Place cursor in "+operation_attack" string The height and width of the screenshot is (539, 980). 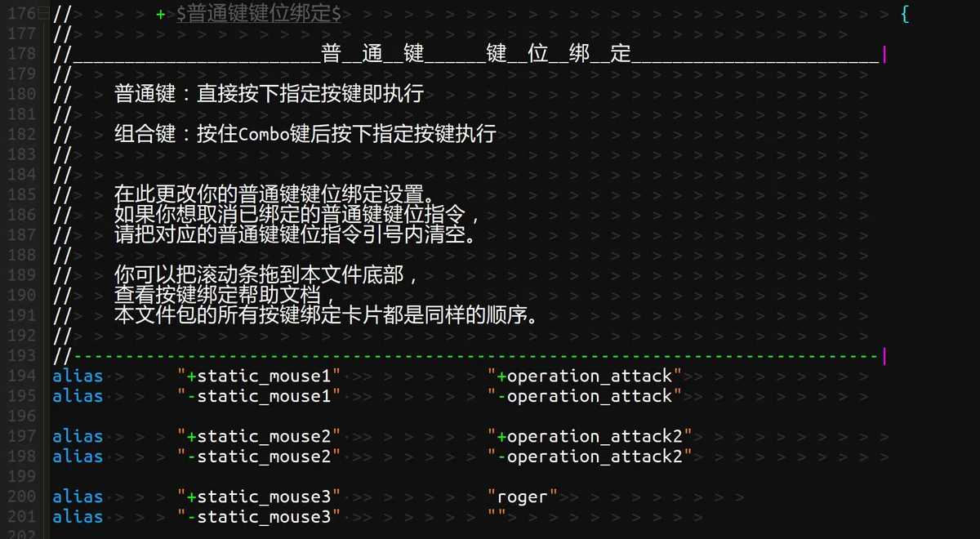click(x=585, y=376)
